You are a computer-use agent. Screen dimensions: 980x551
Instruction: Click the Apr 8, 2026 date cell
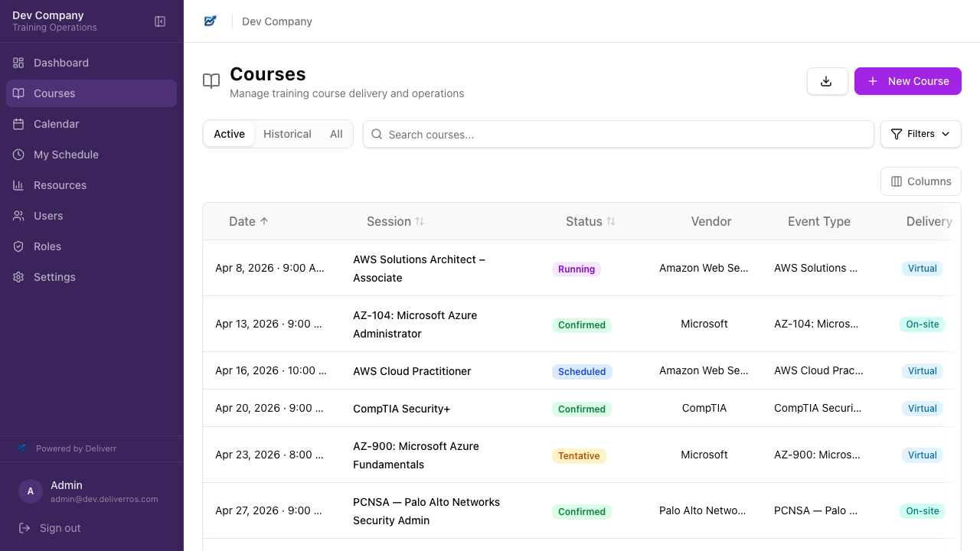(x=270, y=268)
